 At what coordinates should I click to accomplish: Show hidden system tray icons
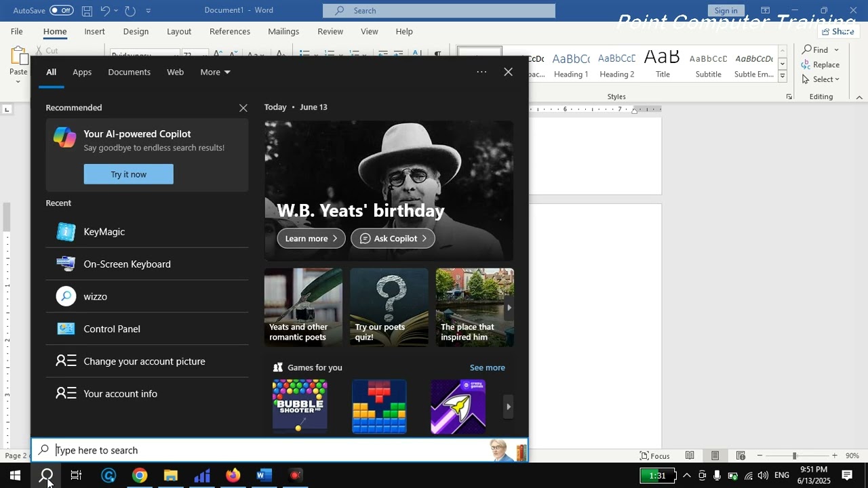click(686, 476)
